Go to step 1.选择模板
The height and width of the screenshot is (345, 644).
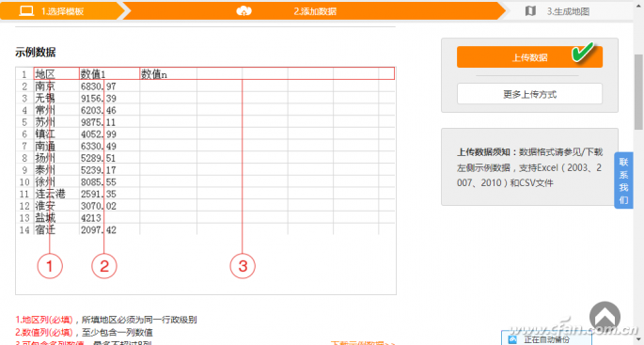click(x=62, y=11)
